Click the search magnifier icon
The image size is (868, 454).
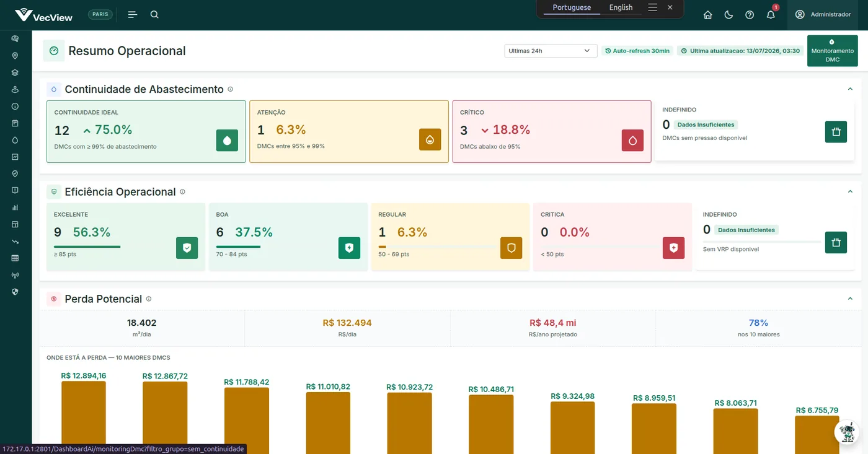[154, 14]
